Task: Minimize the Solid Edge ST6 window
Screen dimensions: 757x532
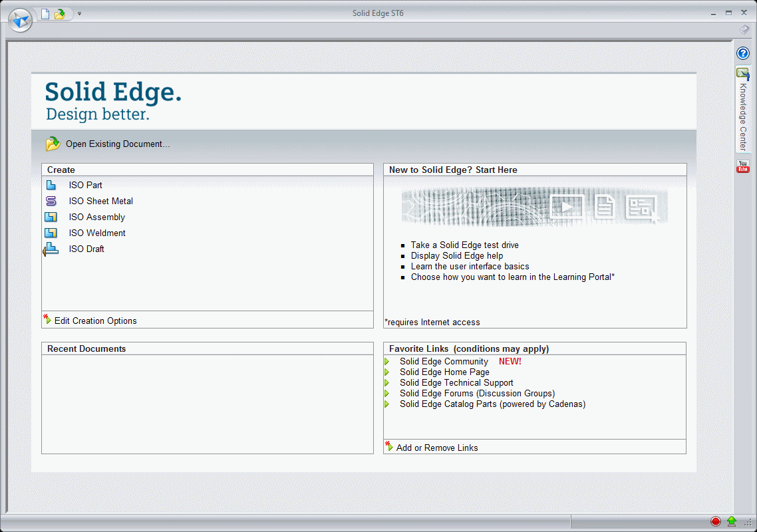Action: [713, 13]
